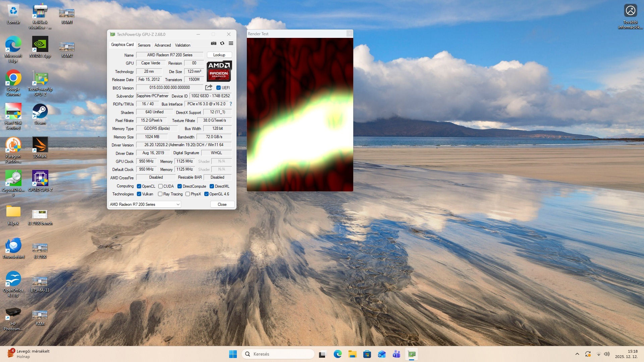Click the AMD Radeon Graphics logo

219,71
